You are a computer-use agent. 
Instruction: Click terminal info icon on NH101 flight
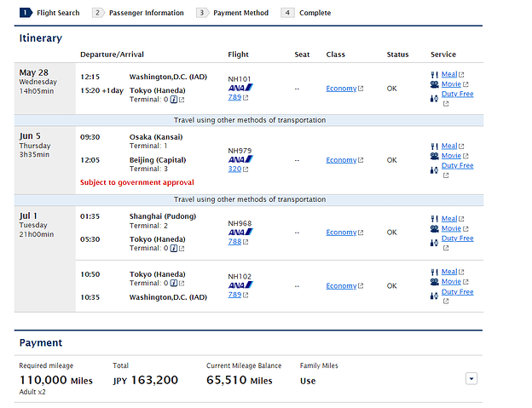coord(174,100)
